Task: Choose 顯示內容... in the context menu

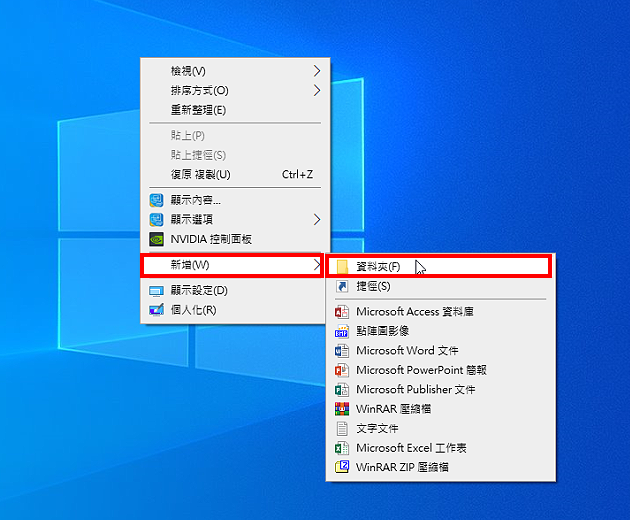Action: [235, 200]
